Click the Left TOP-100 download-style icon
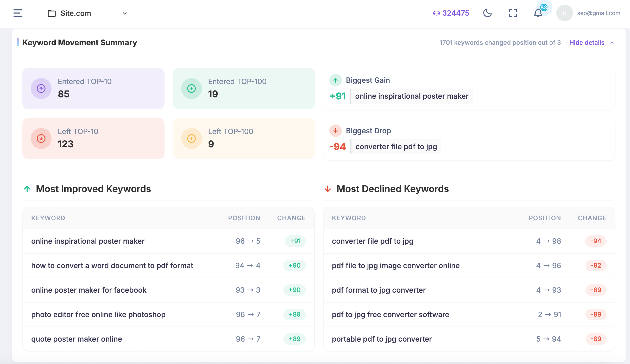 pos(191,138)
